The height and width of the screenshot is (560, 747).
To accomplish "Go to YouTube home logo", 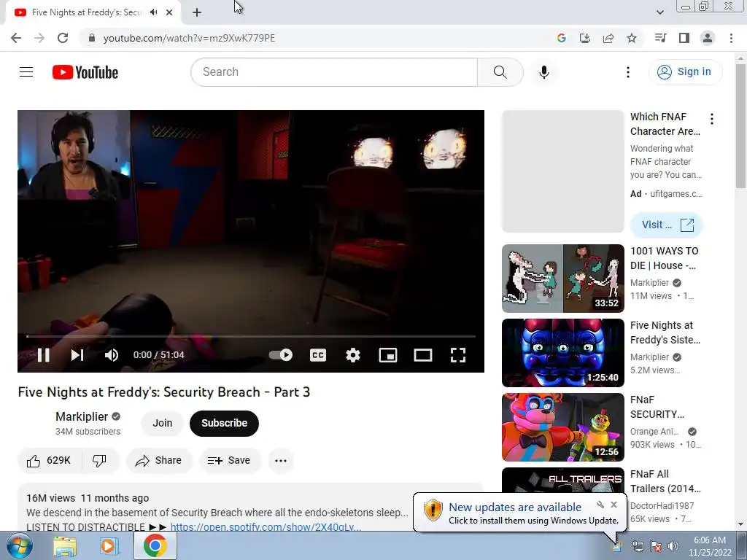I will (x=85, y=72).
